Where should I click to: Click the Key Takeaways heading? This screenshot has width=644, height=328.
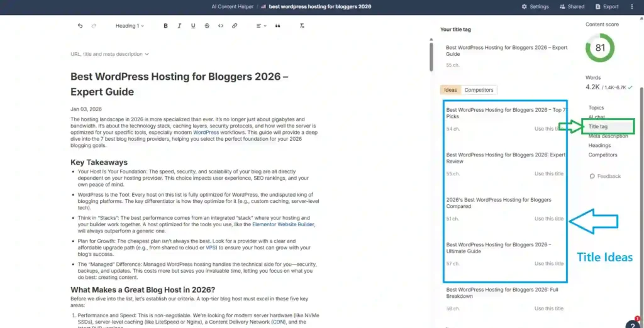[99, 162]
